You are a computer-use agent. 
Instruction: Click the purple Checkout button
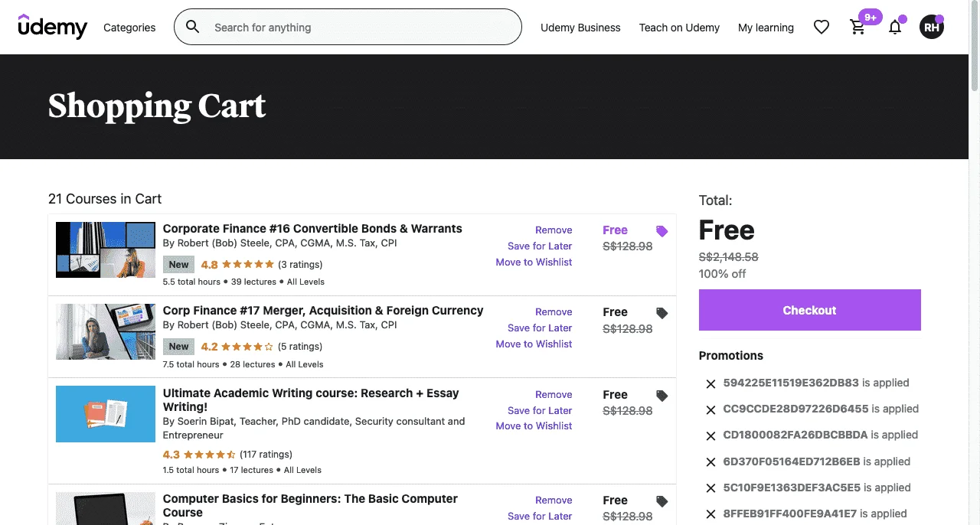(810, 310)
